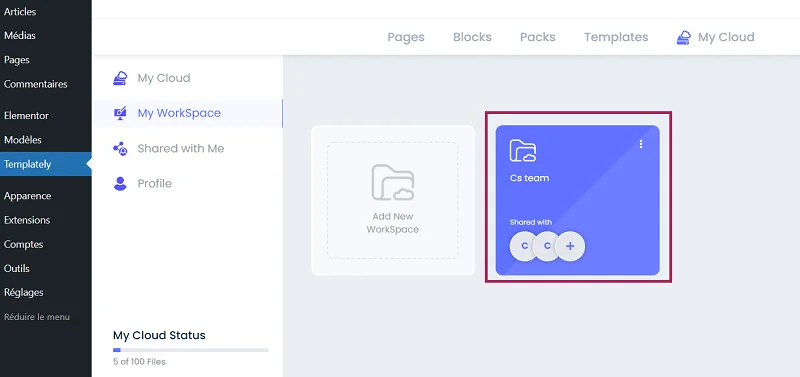Click Add New WorkSpace text
The image size is (800, 377).
tap(393, 223)
